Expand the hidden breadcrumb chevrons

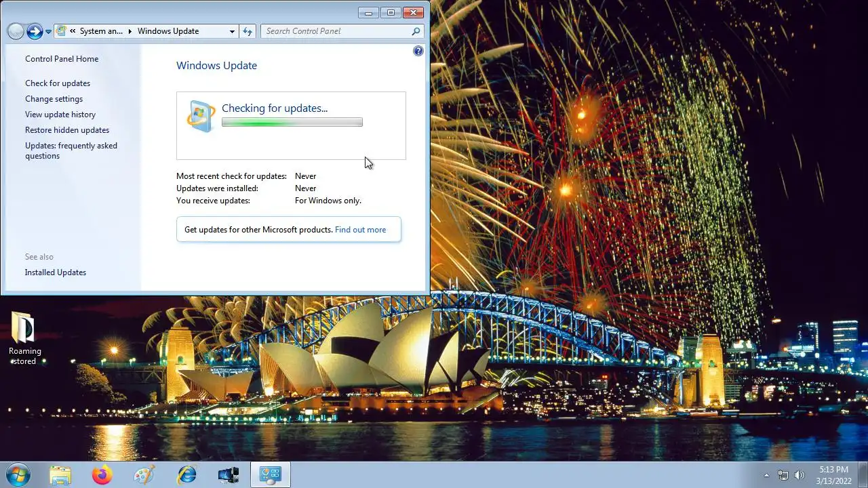73,31
